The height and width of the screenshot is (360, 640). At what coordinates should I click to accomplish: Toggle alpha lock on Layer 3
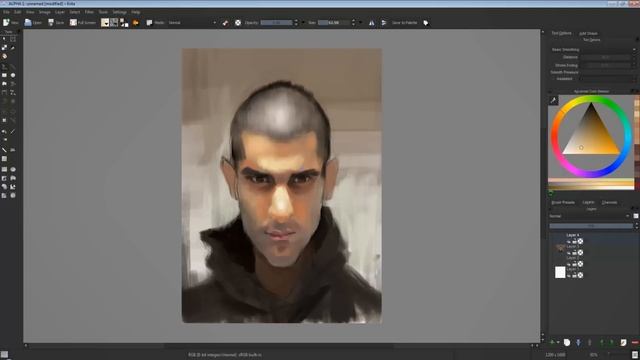click(x=580, y=253)
